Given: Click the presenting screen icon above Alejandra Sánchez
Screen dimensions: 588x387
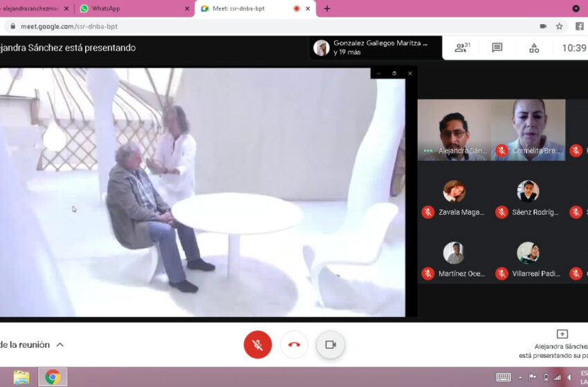Looking at the screenshot, I should [562, 333].
